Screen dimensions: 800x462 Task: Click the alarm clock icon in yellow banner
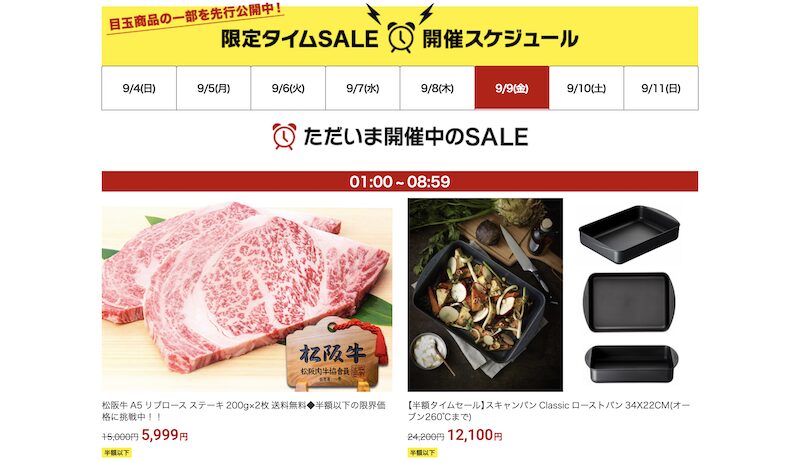(401, 37)
